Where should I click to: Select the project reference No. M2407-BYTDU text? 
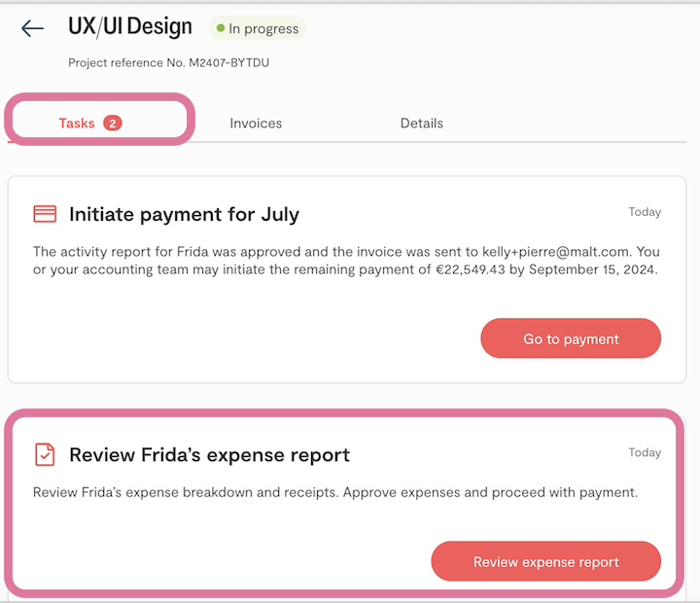168,63
